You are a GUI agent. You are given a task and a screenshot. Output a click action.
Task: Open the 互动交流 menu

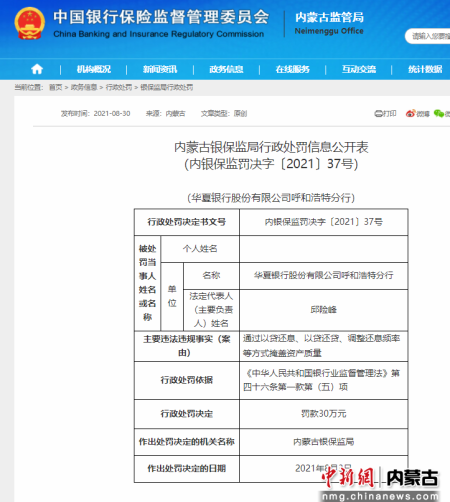click(359, 69)
